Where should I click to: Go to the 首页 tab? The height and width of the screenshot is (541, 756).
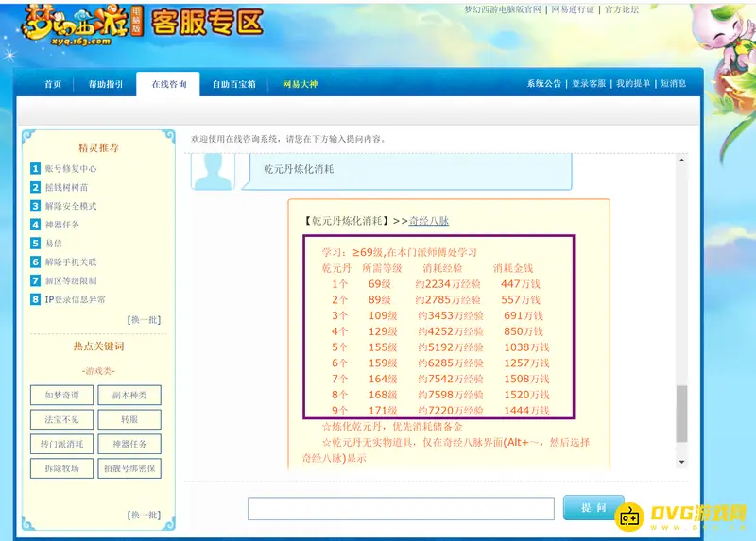coord(53,84)
